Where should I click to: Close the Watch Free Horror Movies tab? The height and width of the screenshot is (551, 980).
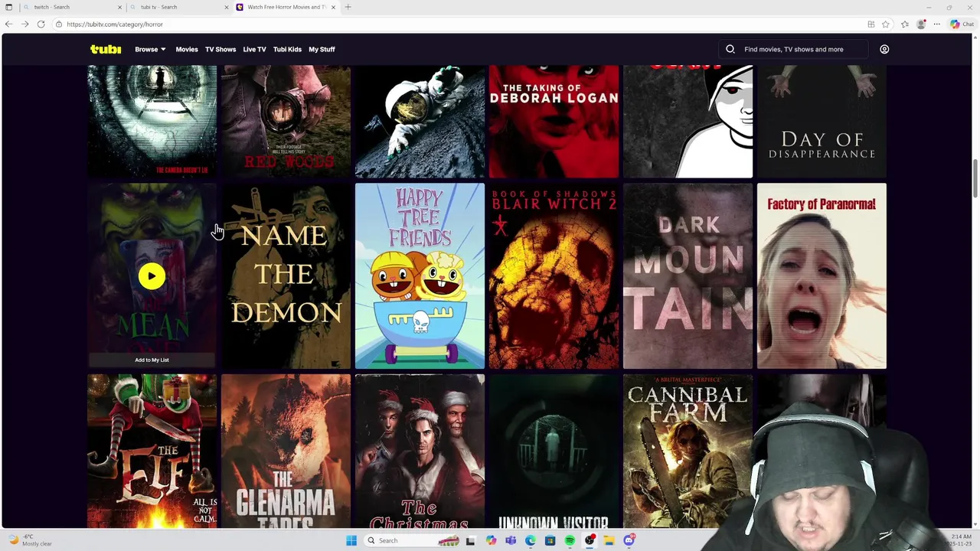(333, 7)
